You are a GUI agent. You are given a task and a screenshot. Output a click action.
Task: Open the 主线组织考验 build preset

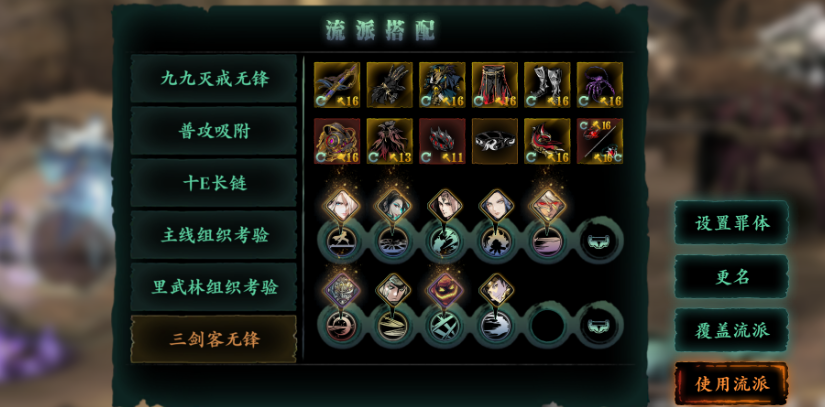pyautogui.click(x=214, y=235)
